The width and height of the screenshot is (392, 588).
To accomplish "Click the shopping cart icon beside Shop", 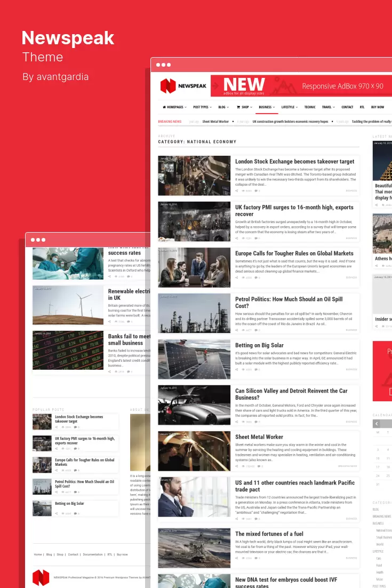I will (238, 107).
